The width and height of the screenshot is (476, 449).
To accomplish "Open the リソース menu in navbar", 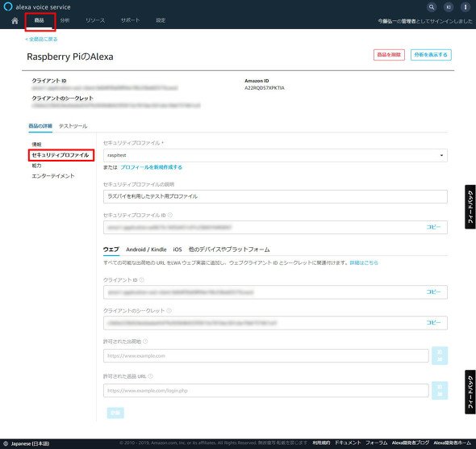I will click(x=95, y=20).
